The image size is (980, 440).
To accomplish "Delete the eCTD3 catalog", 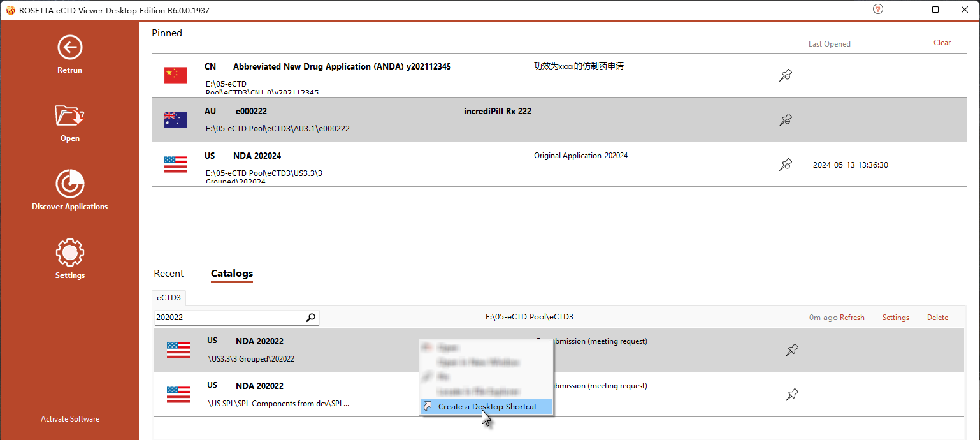I will (937, 318).
